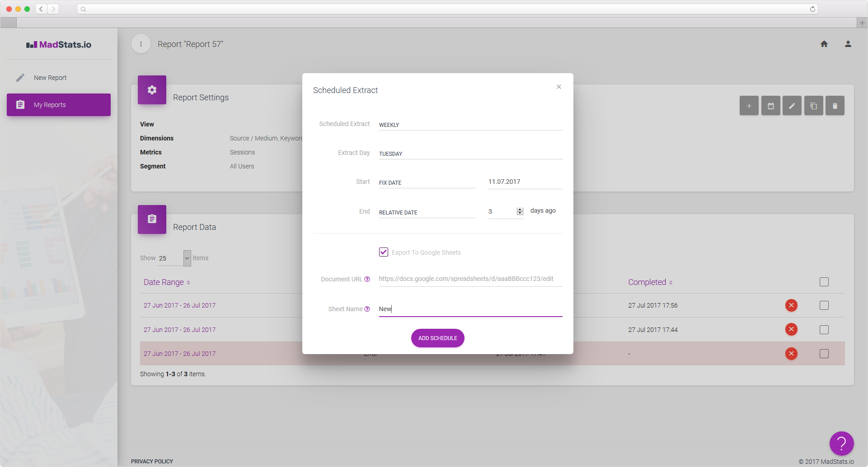
Task: Open the date range link in the error row
Action: tap(179, 354)
